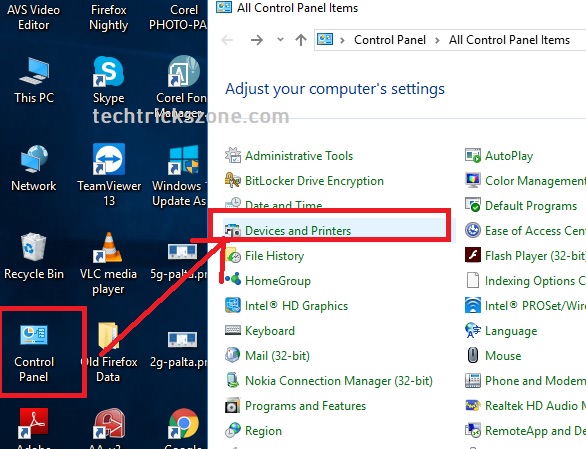Open the AVS Video Editor desktop shortcut
The height and width of the screenshot is (449, 586).
click(34, 17)
